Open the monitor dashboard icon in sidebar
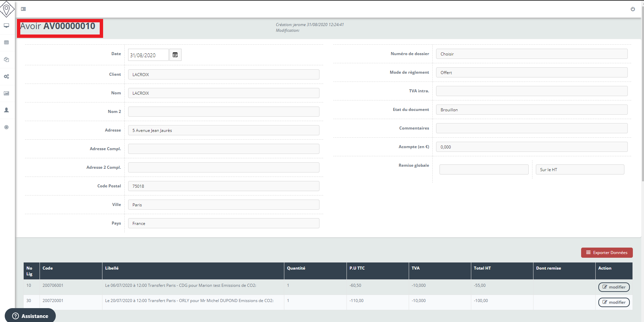 [x=6, y=26]
